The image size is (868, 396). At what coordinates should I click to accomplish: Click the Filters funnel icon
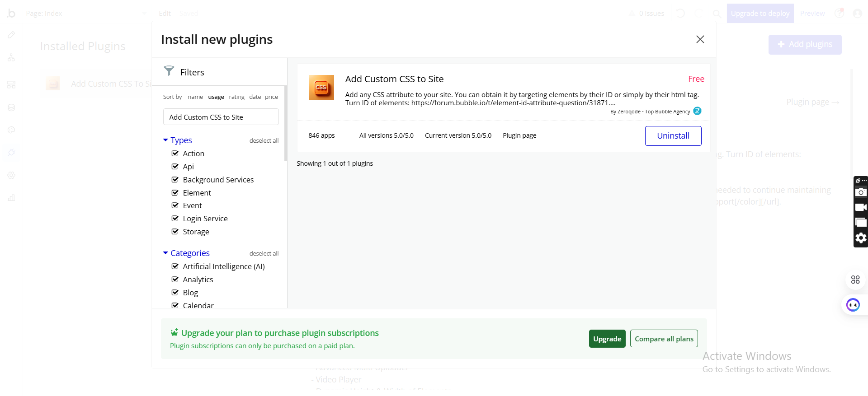click(x=169, y=70)
